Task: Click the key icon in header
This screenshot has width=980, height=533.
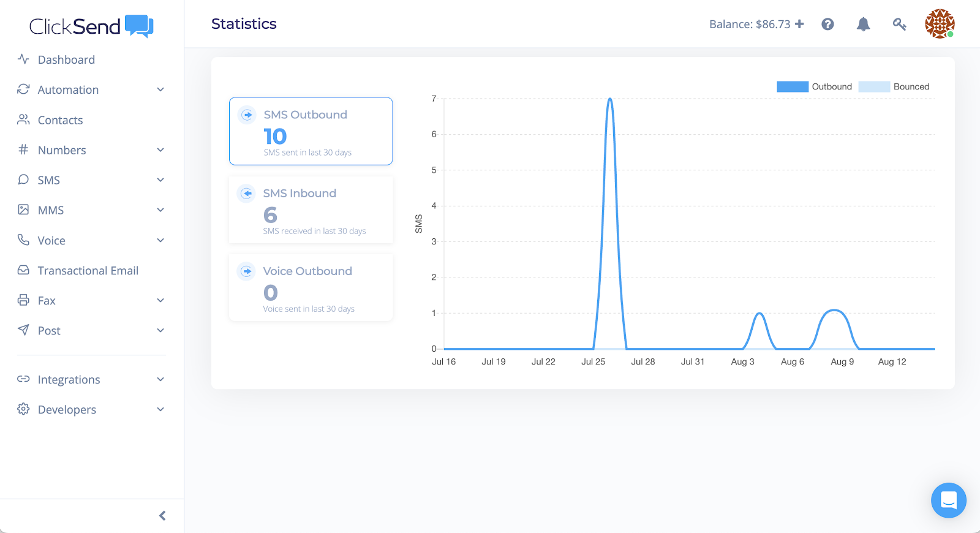Action: pos(899,25)
